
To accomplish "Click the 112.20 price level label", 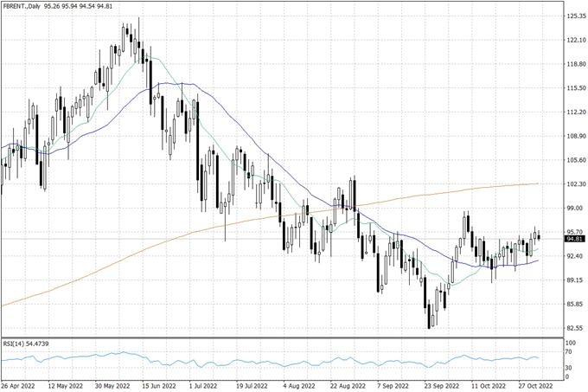I will [x=554, y=112].
